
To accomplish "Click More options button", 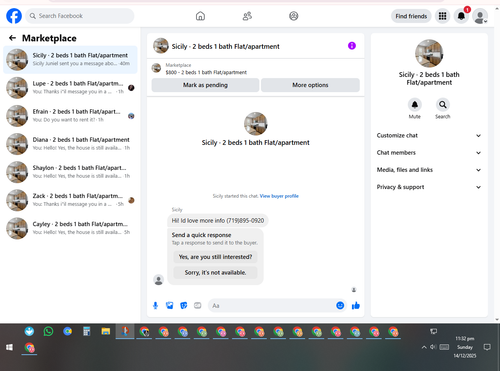I will click(x=310, y=85).
